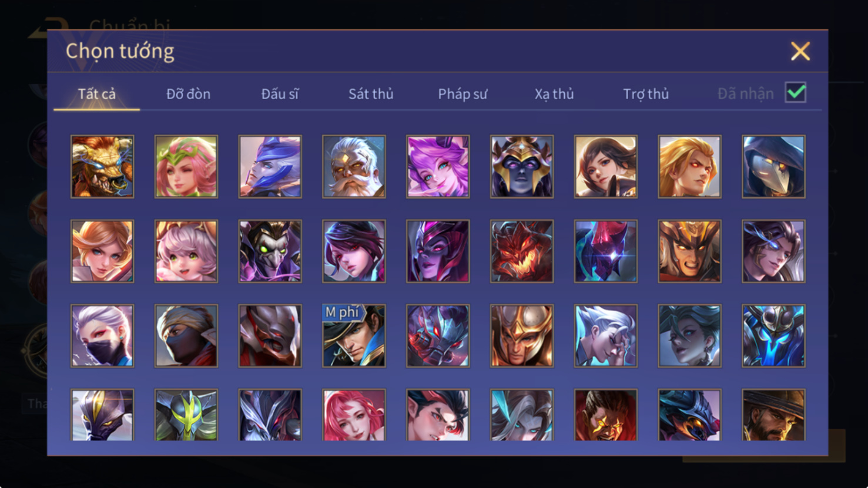
Task: Choose the red lava demon hero portrait
Action: point(522,251)
